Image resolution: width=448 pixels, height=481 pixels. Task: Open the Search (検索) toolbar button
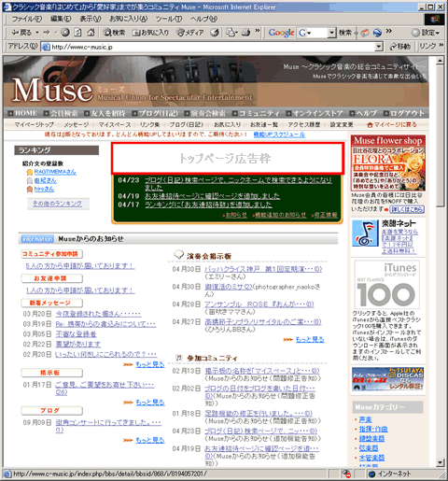(x=114, y=33)
